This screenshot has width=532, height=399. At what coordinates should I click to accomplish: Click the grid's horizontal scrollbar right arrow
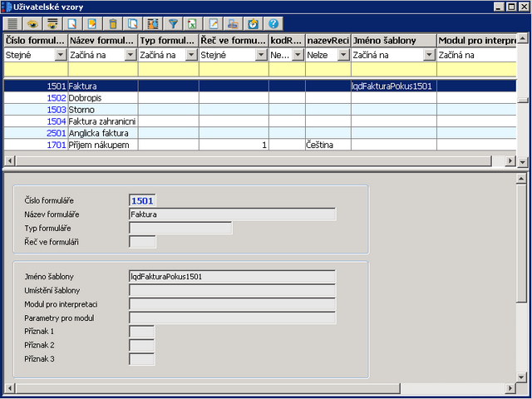click(511, 160)
